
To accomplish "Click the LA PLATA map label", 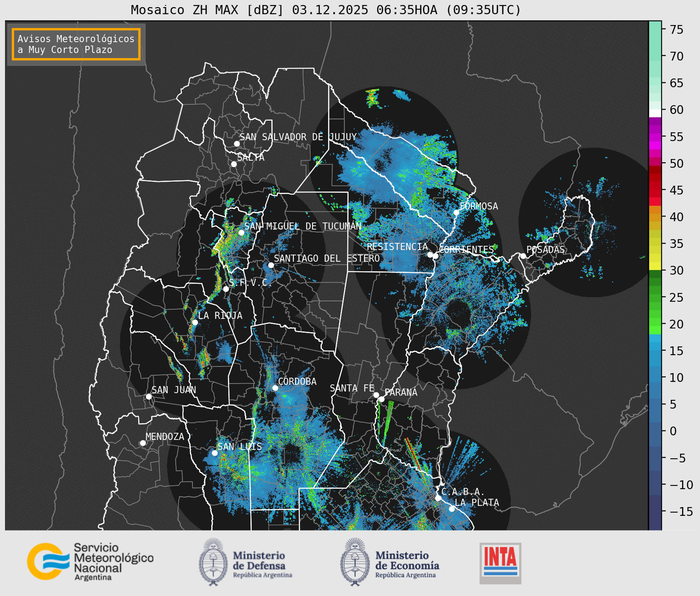I will [477, 503].
